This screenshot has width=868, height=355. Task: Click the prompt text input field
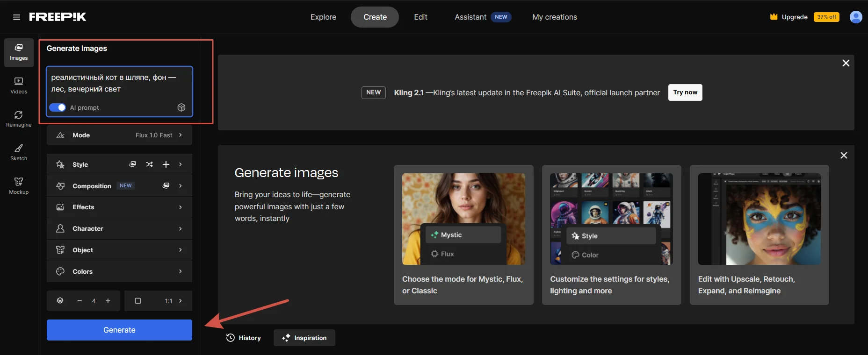point(119,83)
